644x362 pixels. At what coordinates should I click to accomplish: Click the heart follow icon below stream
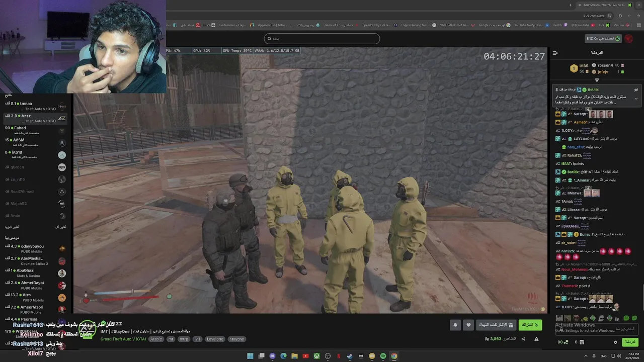468,325
